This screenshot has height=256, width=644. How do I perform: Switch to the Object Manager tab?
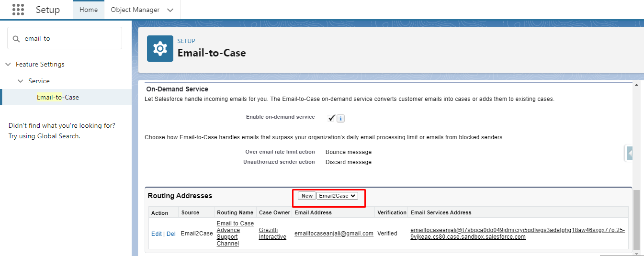click(135, 10)
